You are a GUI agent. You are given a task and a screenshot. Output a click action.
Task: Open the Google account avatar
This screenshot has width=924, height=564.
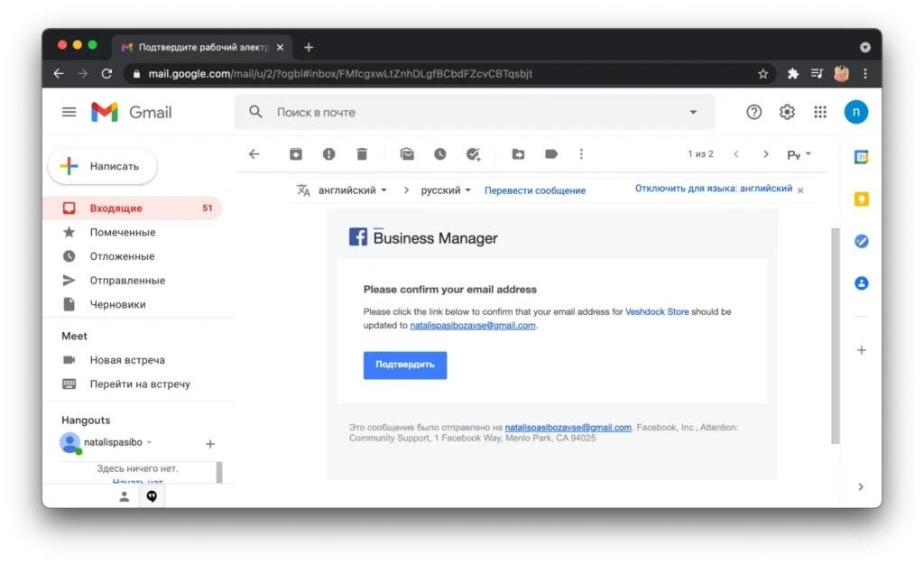point(855,112)
